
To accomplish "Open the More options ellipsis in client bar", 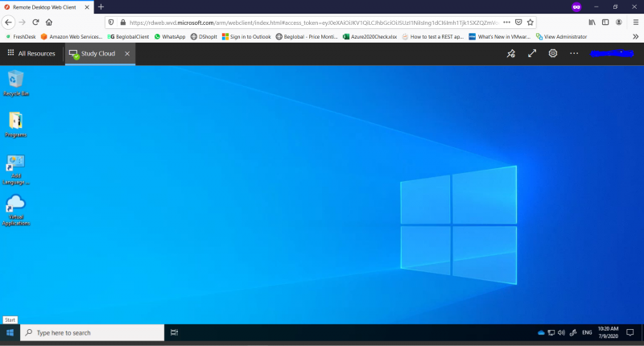I will pyautogui.click(x=574, y=53).
